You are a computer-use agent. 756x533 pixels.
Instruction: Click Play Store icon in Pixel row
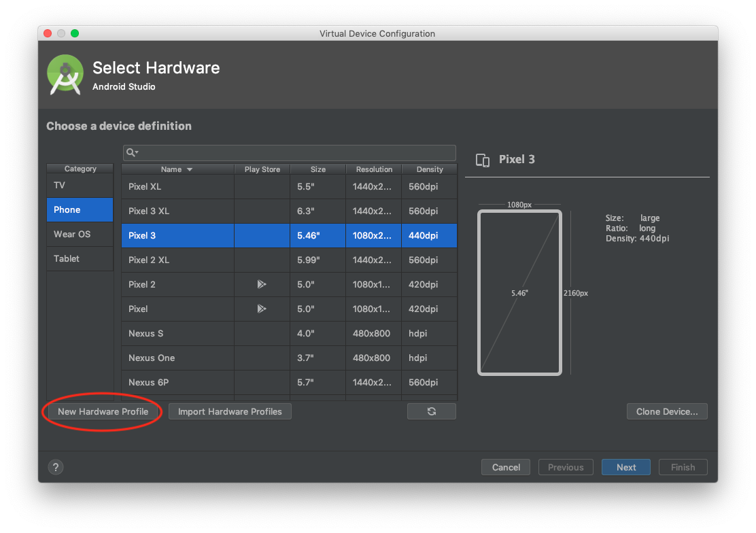click(x=261, y=309)
